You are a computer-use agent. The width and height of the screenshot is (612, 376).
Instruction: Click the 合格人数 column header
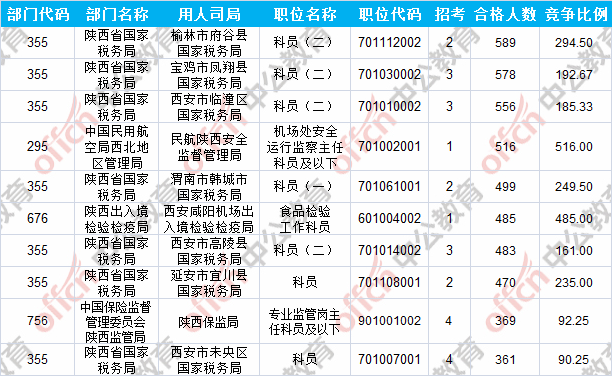[x=505, y=14]
